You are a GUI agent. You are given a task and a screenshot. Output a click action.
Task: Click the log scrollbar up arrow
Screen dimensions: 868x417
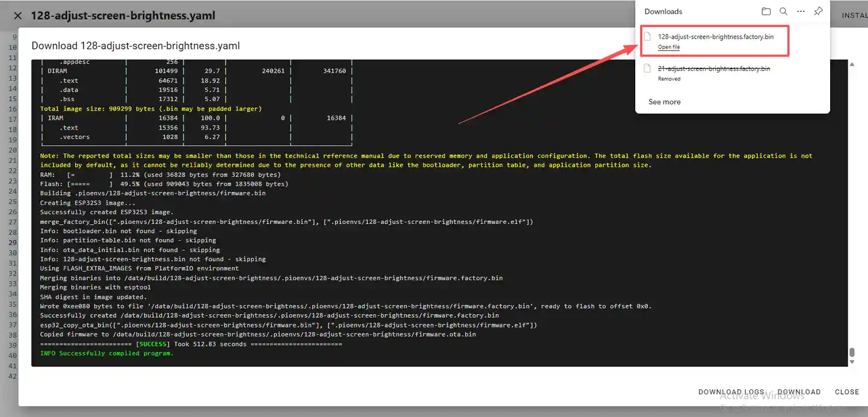coord(852,64)
